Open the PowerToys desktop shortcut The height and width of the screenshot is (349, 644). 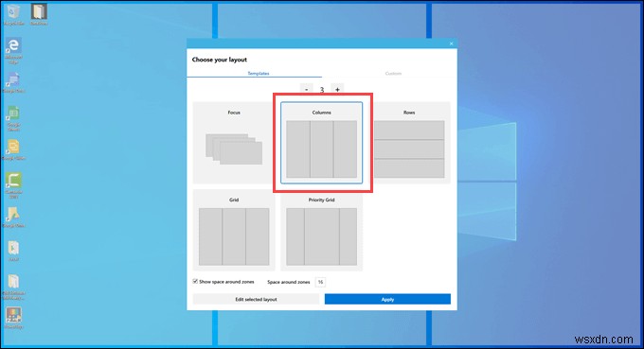coord(13,318)
